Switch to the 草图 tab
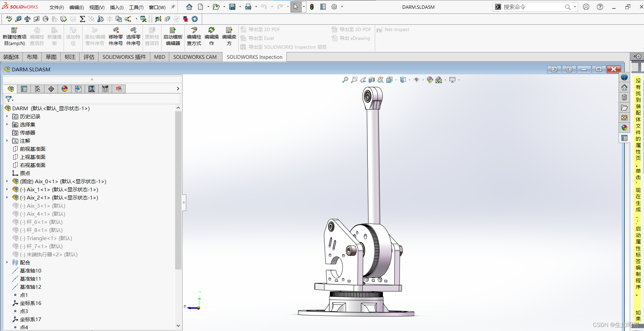Viewport: 644px width, 331px height. coord(51,57)
